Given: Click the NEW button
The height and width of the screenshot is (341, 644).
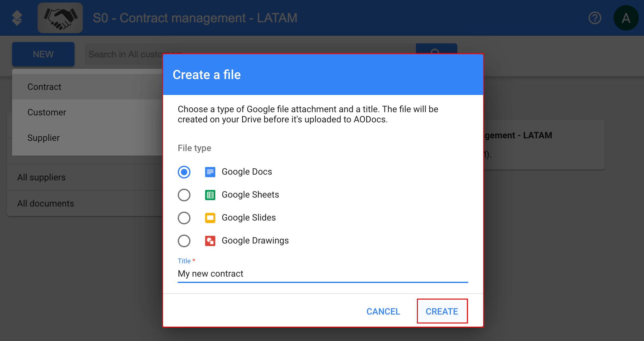Looking at the screenshot, I should (43, 54).
